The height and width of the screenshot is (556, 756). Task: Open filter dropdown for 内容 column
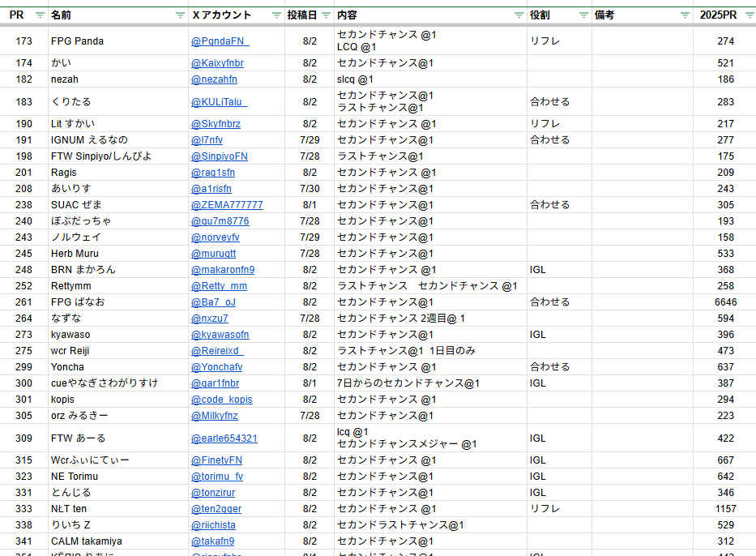pos(519,15)
